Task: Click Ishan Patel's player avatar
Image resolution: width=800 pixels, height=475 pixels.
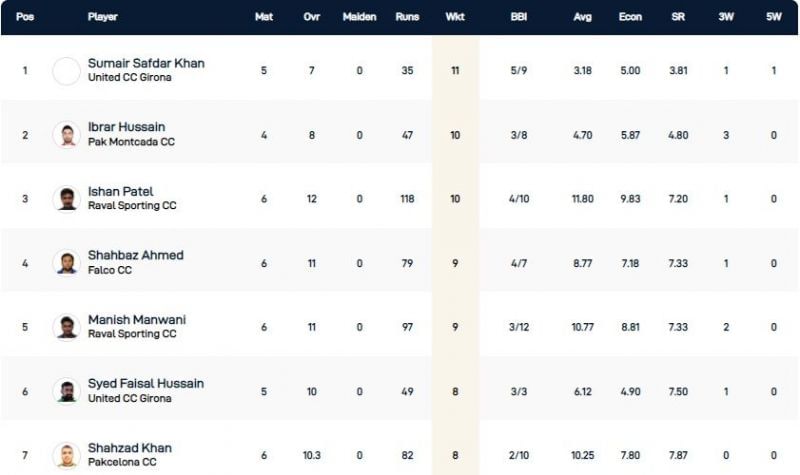Action: (66, 198)
